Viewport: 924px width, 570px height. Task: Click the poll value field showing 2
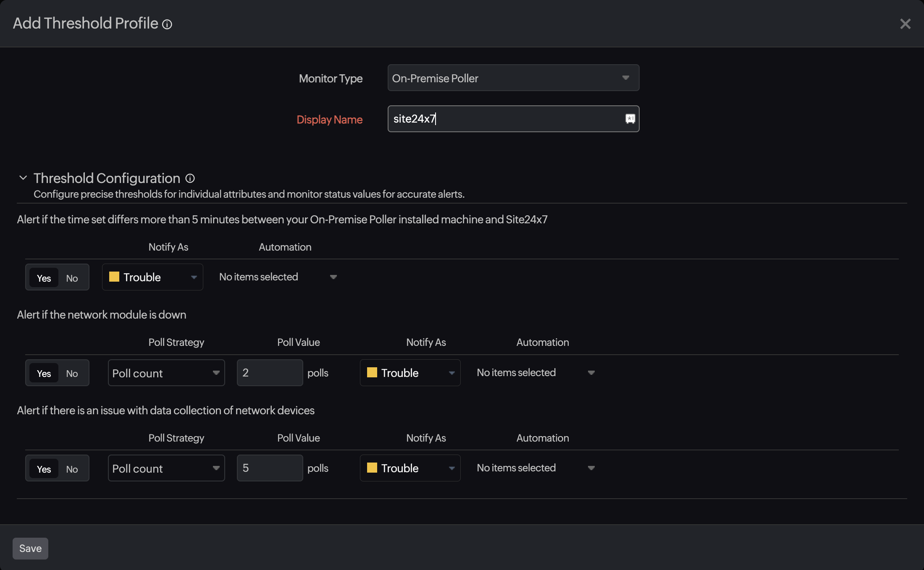(269, 373)
